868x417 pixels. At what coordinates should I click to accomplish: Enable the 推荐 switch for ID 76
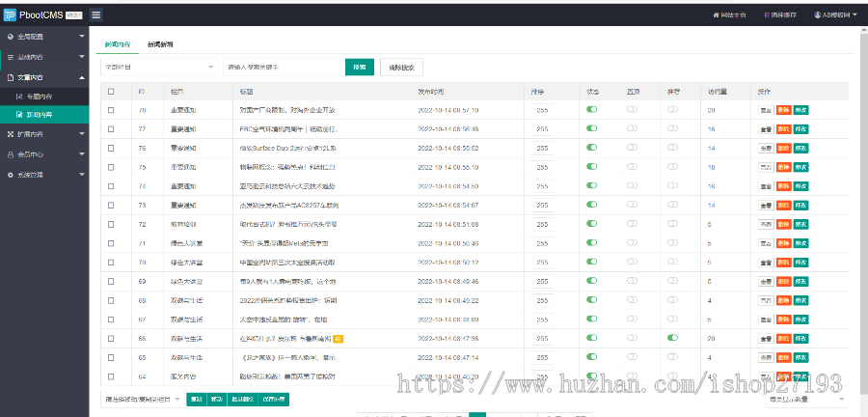[672, 148]
